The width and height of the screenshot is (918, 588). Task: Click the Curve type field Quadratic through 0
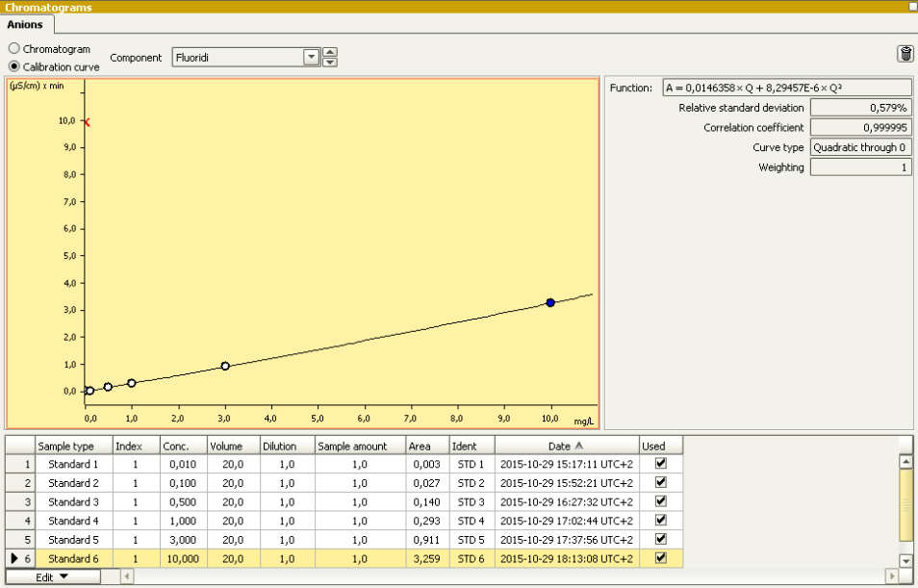coord(860,147)
